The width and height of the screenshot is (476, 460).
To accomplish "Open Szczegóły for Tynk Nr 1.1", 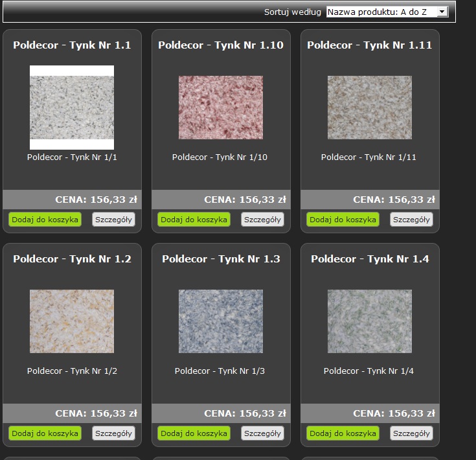I will (x=113, y=220).
